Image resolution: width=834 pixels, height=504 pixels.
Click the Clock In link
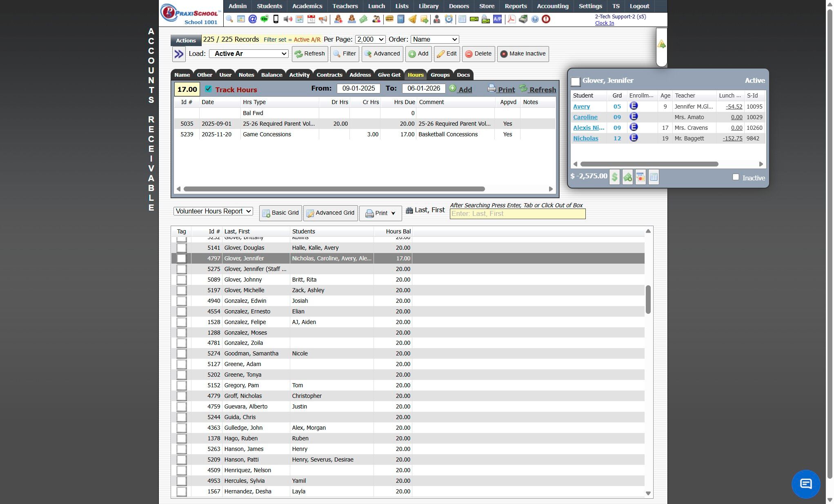604,23
